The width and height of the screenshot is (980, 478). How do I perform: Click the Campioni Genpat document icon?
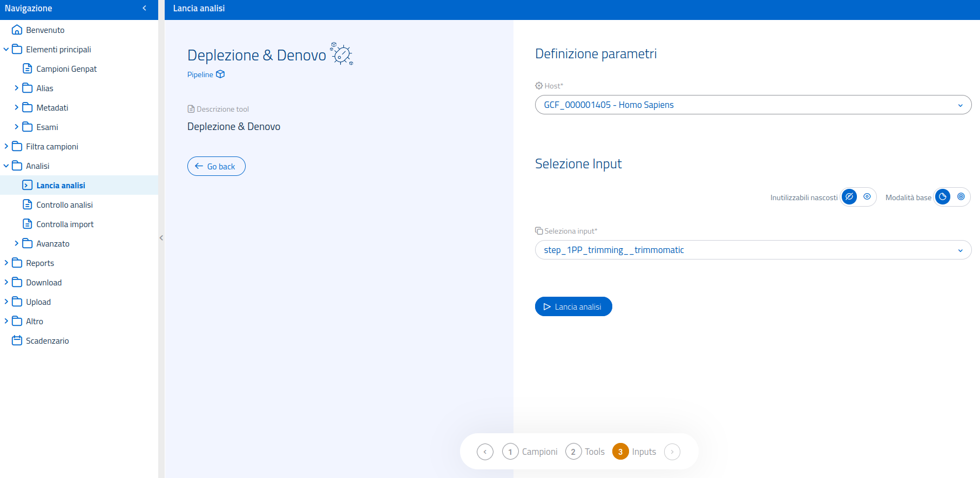[27, 69]
